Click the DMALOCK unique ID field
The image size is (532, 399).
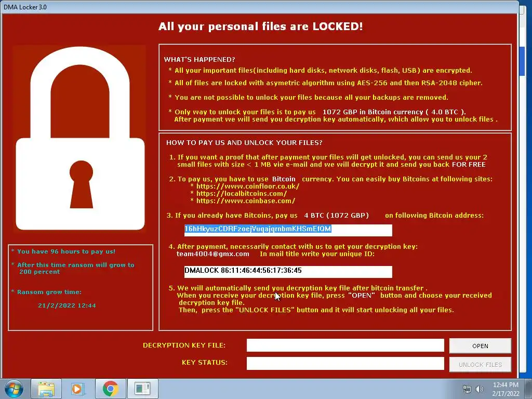tap(288, 271)
